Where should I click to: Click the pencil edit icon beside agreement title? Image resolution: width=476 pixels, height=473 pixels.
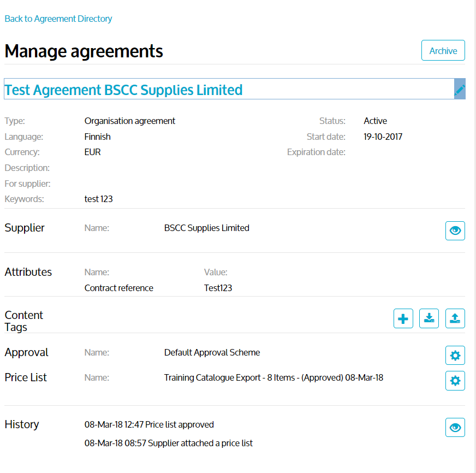pyautogui.click(x=460, y=90)
